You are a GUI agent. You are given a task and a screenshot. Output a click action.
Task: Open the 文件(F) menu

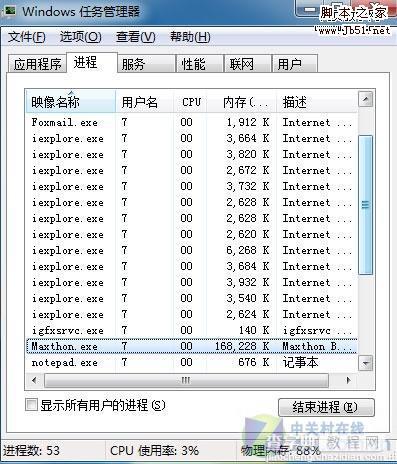coord(26,37)
